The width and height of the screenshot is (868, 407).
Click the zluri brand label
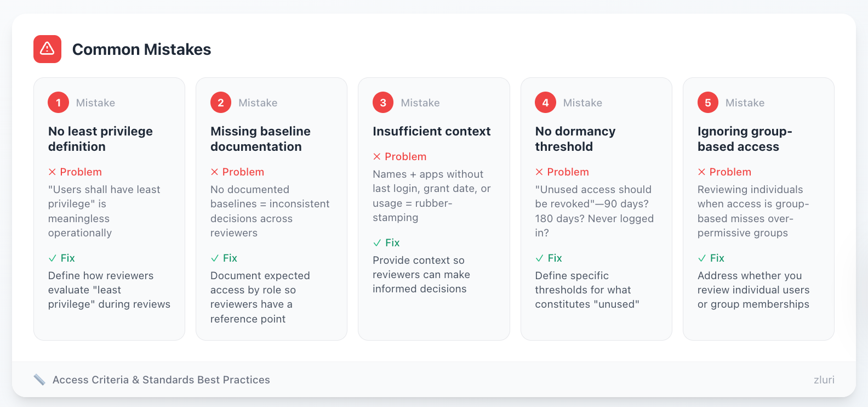(x=824, y=380)
